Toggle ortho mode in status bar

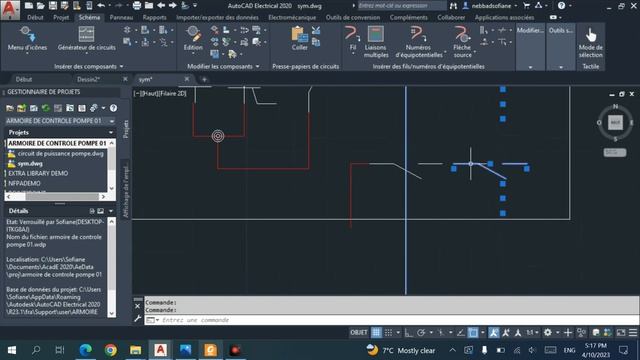coord(408,333)
